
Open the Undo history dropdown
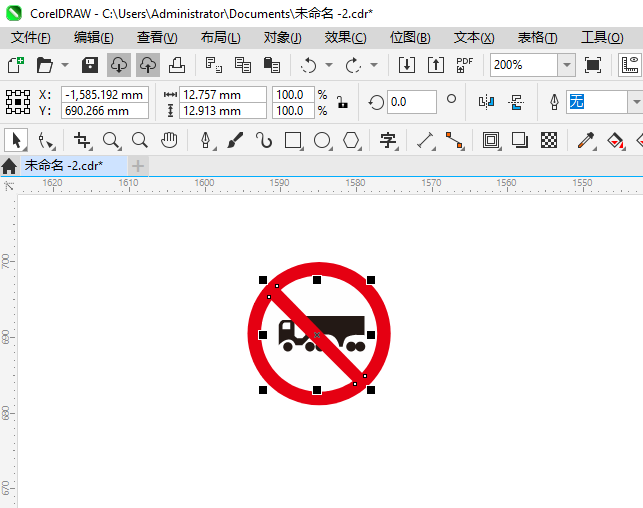click(329, 65)
